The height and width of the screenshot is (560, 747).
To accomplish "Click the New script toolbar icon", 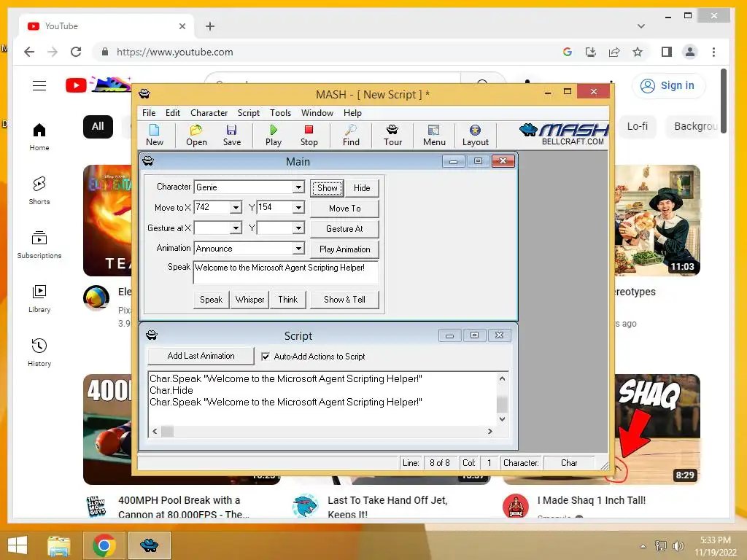I will coord(155,135).
